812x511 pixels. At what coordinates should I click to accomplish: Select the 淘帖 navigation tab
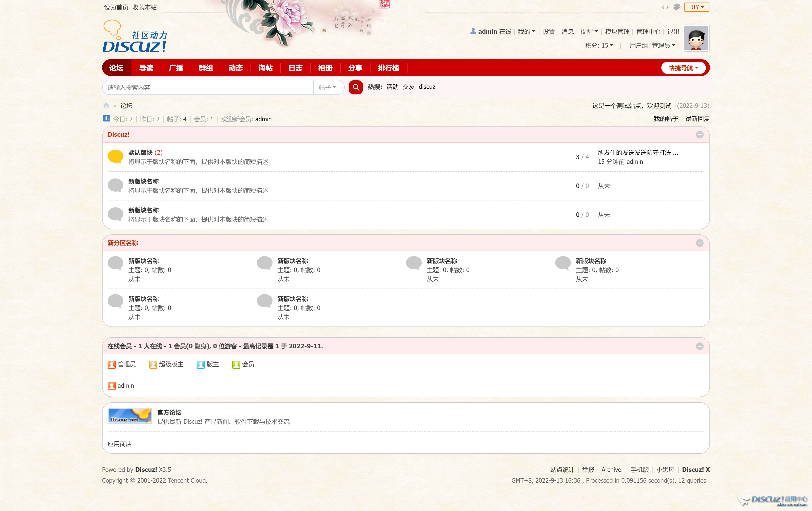[266, 68]
